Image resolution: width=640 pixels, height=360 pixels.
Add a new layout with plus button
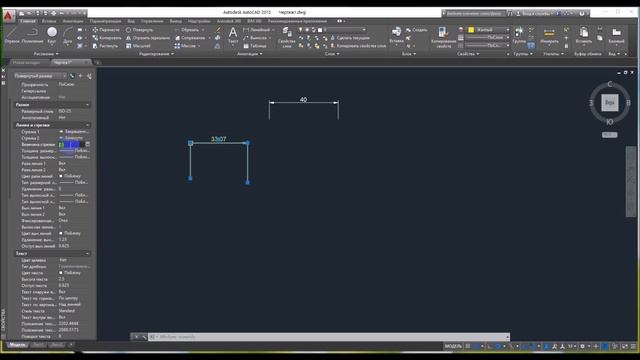click(x=71, y=345)
